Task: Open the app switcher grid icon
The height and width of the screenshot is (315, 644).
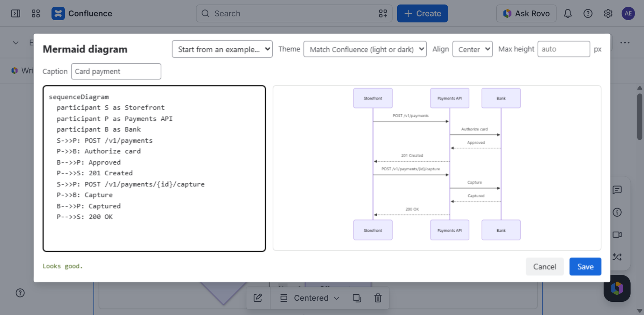Action: (36, 13)
